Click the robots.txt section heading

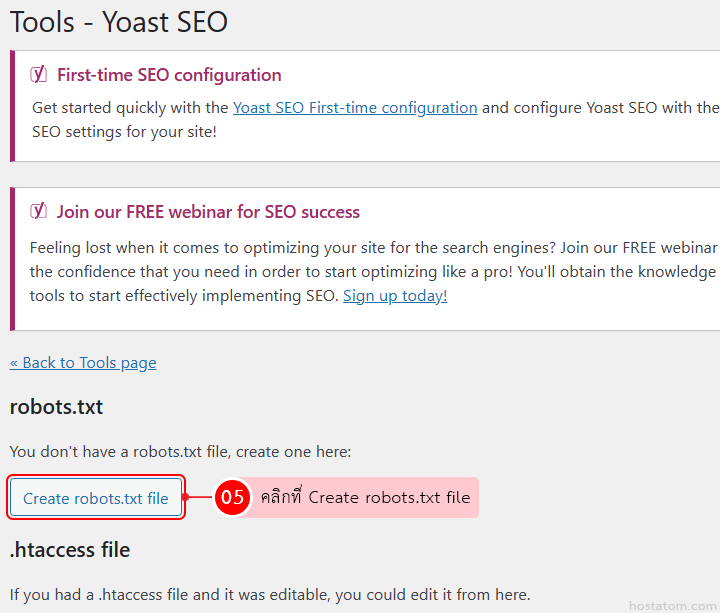click(56, 407)
